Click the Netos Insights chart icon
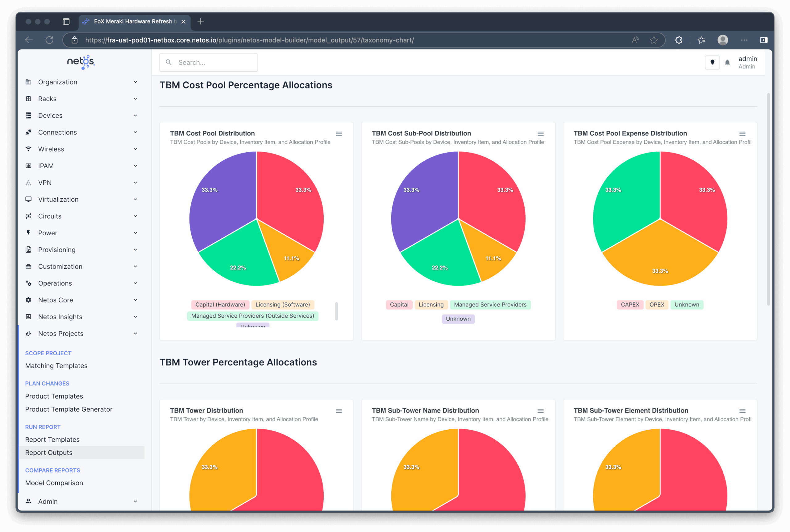790x532 pixels. click(x=28, y=317)
